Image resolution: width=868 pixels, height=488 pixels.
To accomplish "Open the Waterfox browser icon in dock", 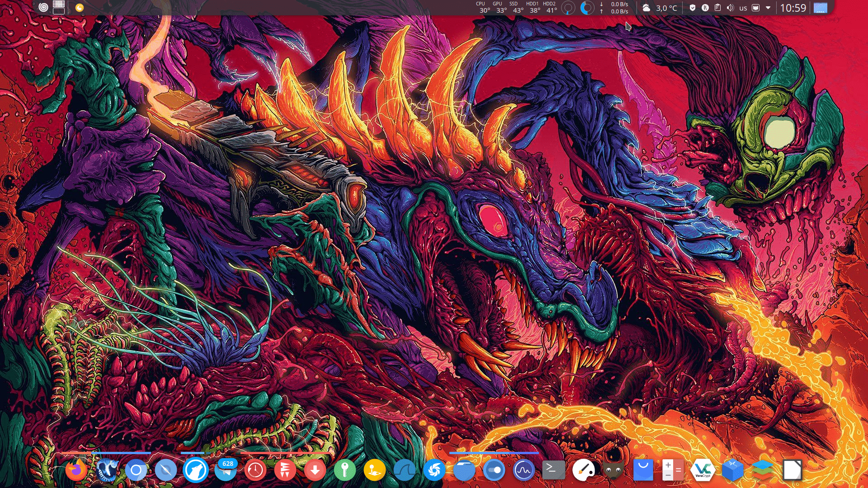I will coord(107,470).
